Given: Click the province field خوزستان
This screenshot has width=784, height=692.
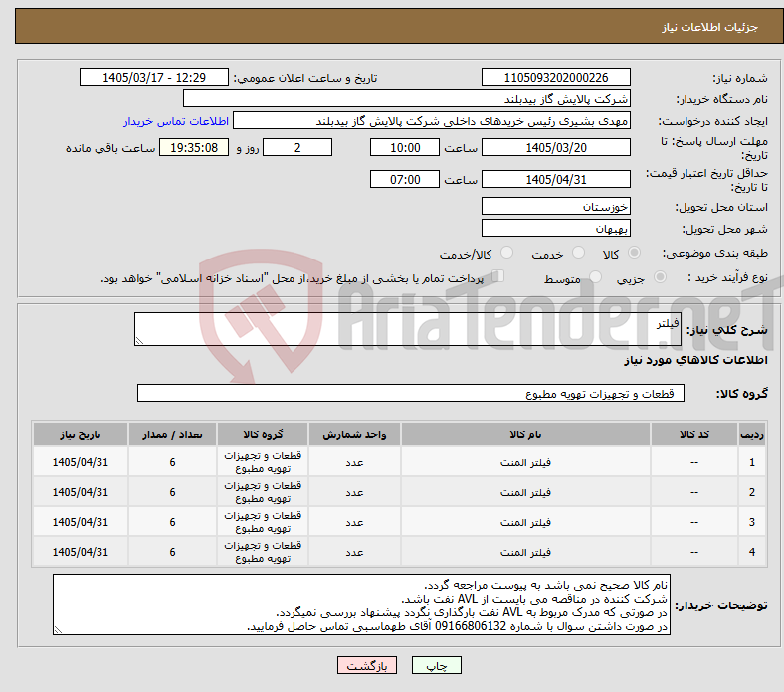Looking at the screenshot, I should coord(556,206).
